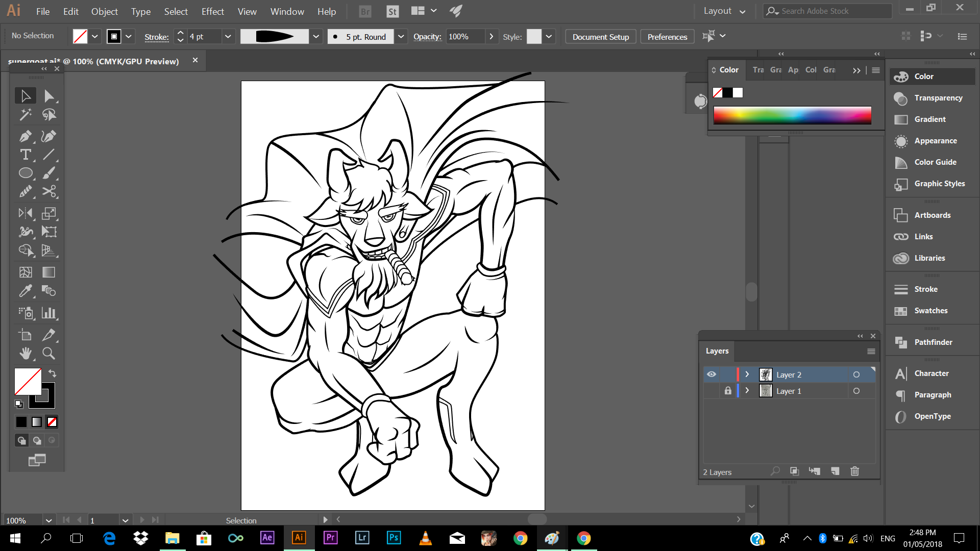
Task: Open the Layout workspace dropdown
Action: pos(724,11)
